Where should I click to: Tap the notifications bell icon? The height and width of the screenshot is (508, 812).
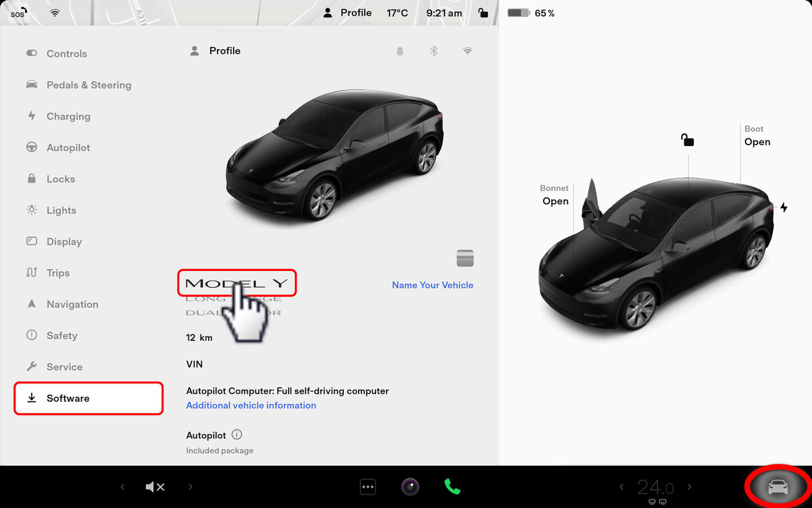[x=400, y=51]
